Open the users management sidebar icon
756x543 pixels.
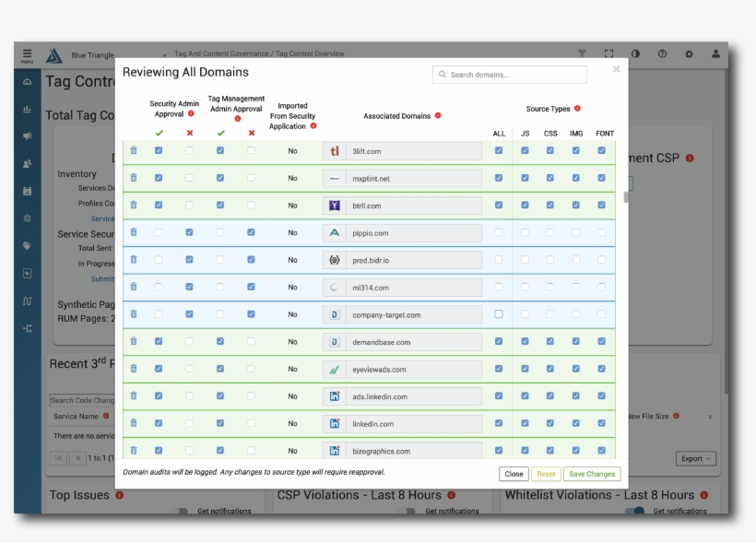26,162
